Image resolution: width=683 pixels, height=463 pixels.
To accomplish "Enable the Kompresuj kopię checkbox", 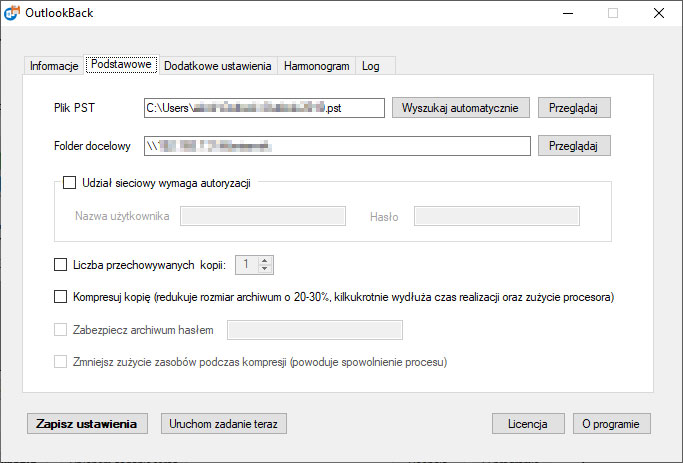I will [x=60, y=297].
